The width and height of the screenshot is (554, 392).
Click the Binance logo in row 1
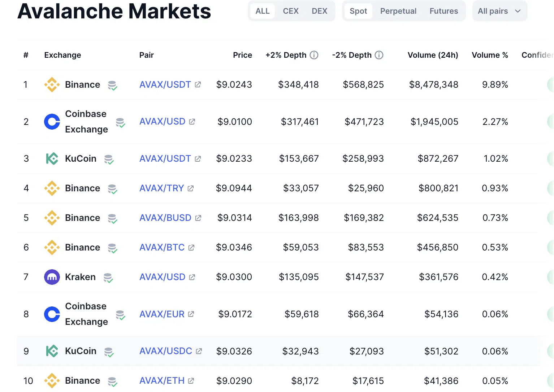(52, 84)
